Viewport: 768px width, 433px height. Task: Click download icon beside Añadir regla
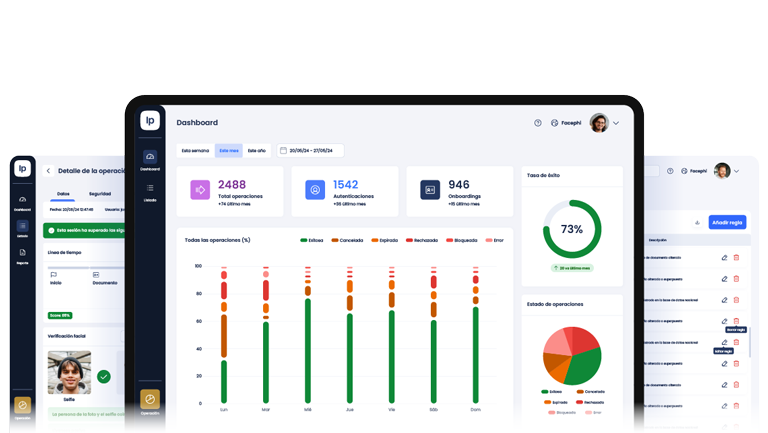[697, 222]
